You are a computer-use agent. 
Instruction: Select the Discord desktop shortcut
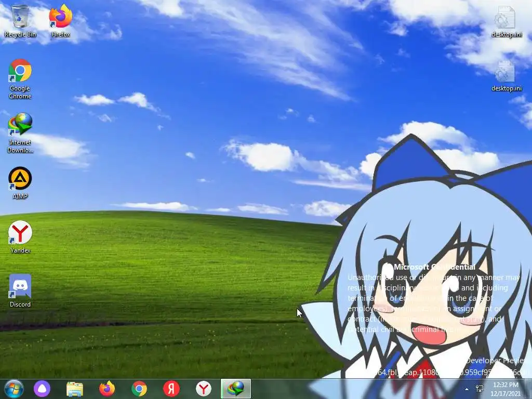pyautogui.click(x=20, y=291)
